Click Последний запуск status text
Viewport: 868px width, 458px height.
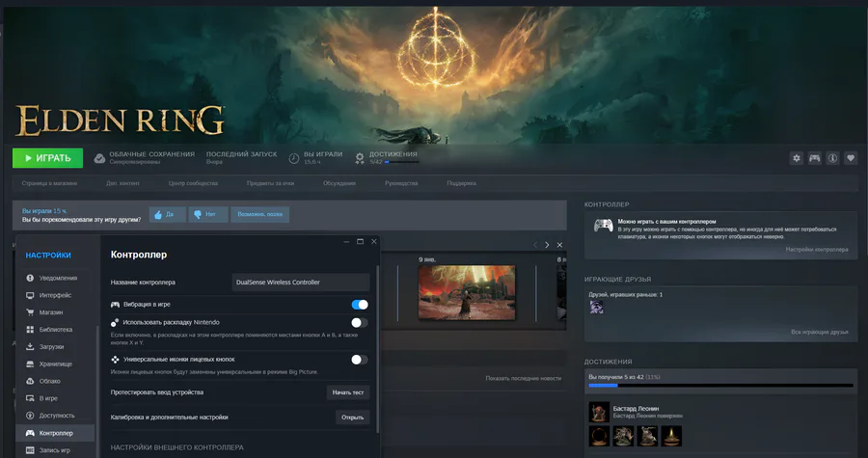tap(241, 154)
